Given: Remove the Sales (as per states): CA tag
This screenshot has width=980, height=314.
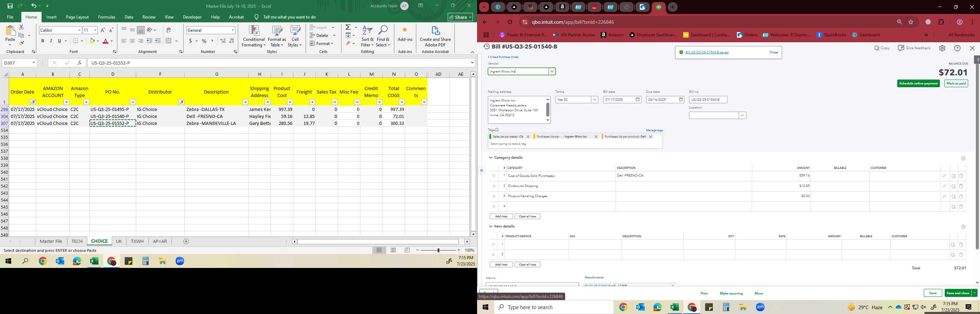Looking at the screenshot, I should coord(528,136).
